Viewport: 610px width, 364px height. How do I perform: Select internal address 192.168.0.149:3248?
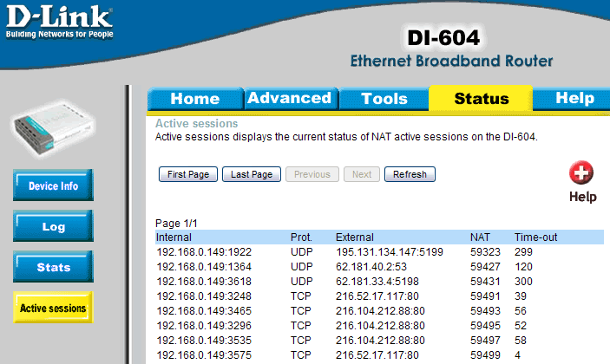pos(204,296)
